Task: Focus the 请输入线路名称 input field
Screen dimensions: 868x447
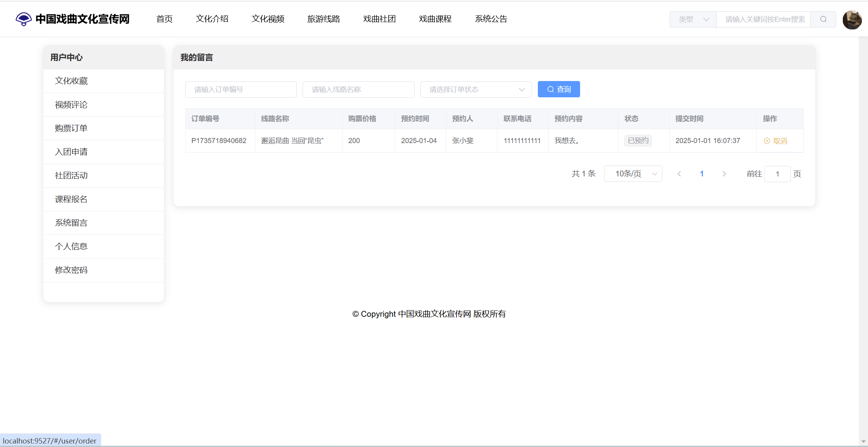Action: [x=358, y=90]
